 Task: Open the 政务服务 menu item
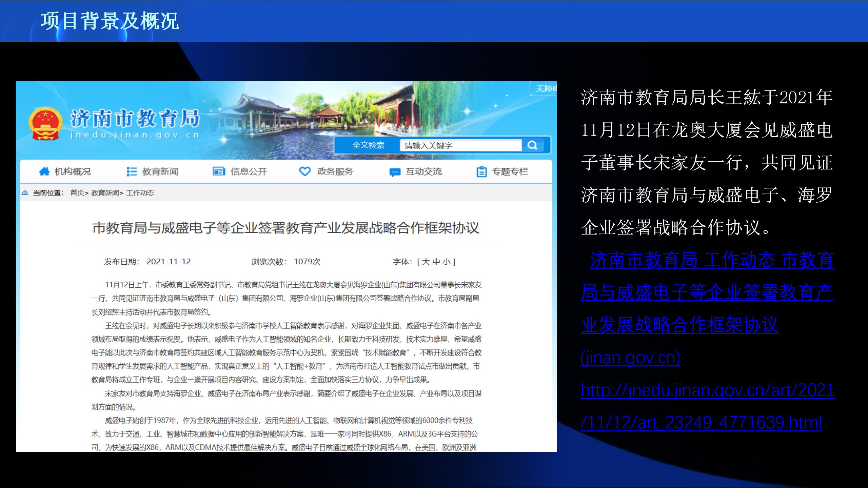[x=335, y=171]
